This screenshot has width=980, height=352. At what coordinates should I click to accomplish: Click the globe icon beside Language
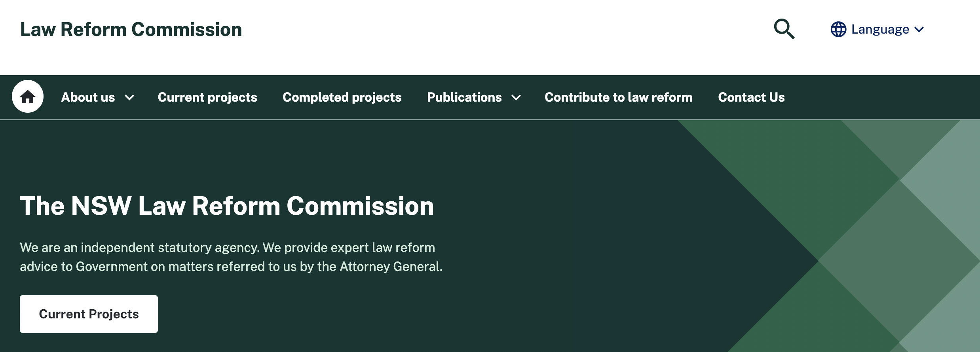[838, 29]
